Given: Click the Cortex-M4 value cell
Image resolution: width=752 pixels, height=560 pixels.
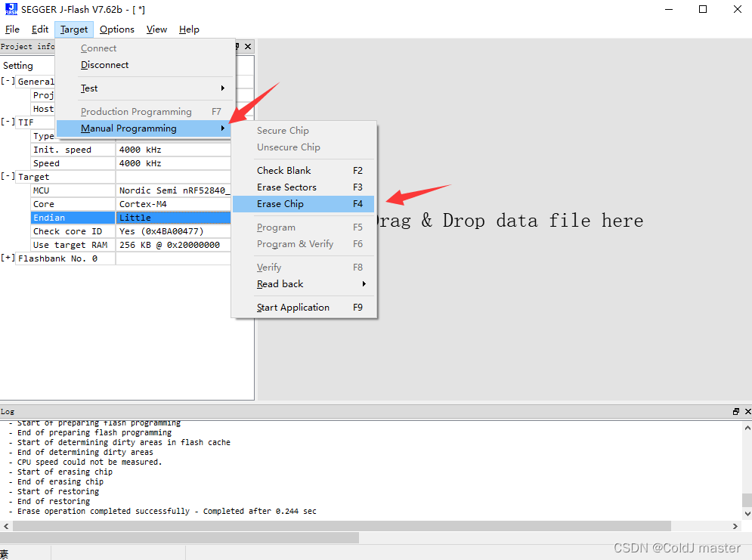Looking at the screenshot, I should click(174, 204).
